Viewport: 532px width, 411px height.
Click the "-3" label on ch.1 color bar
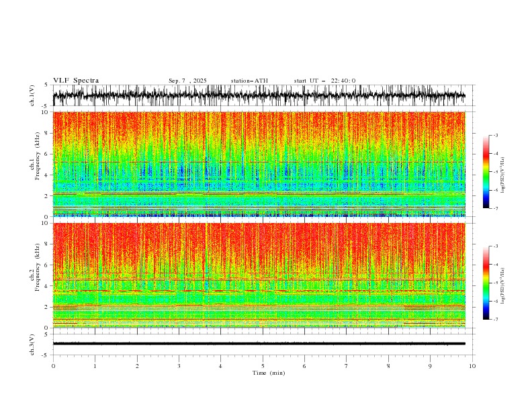coord(496,136)
